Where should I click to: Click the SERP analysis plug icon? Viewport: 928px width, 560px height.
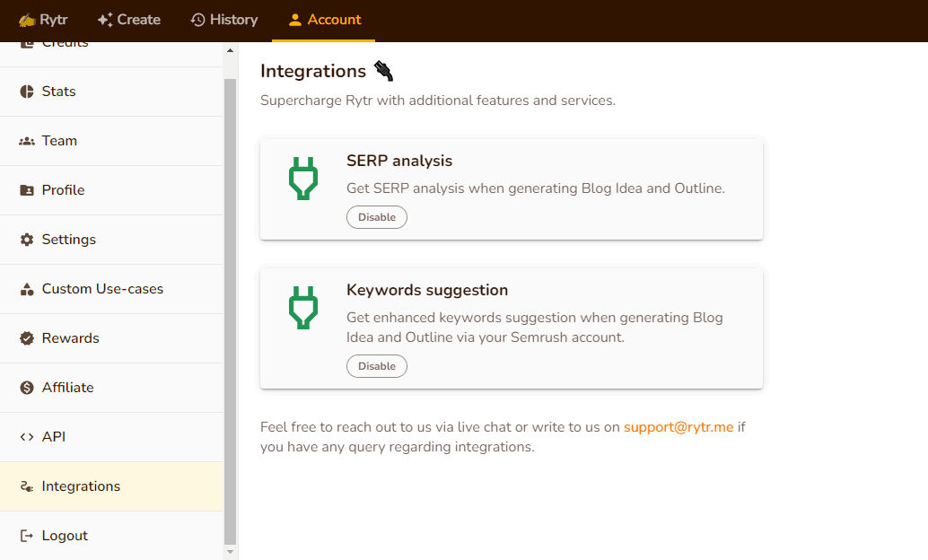click(302, 177)
